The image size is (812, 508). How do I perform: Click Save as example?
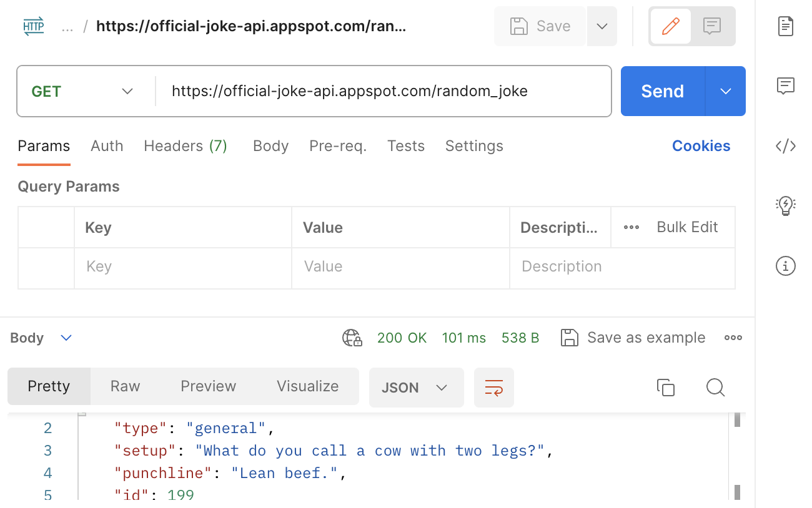[633, 338]
